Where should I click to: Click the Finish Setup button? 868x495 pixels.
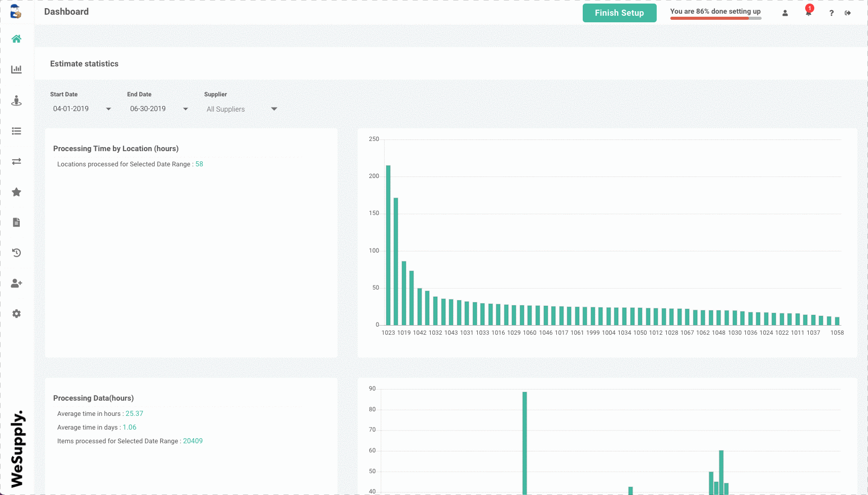tap(619, 13)
